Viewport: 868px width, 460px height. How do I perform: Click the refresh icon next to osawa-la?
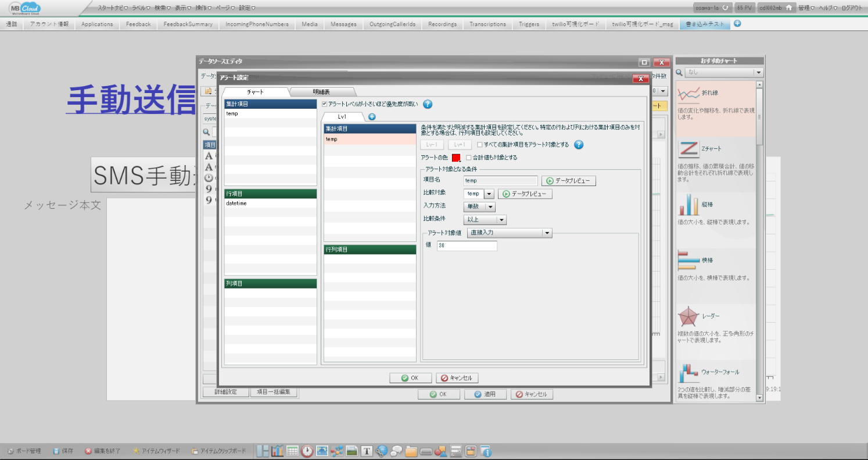click(x=726, y=8)
